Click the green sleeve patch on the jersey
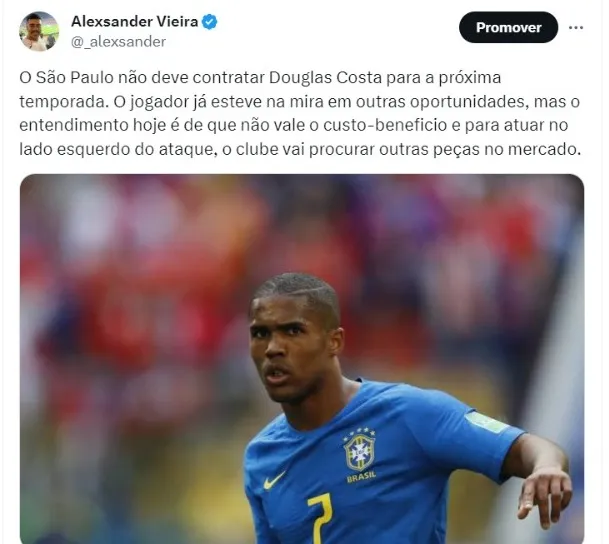The image size is (609, 544). point(486,423)
